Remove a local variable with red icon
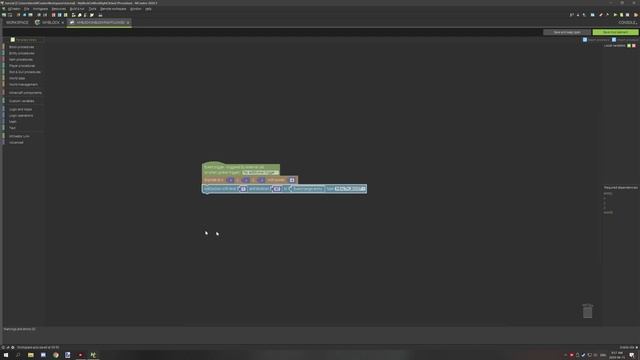 [x=634, y=46]
